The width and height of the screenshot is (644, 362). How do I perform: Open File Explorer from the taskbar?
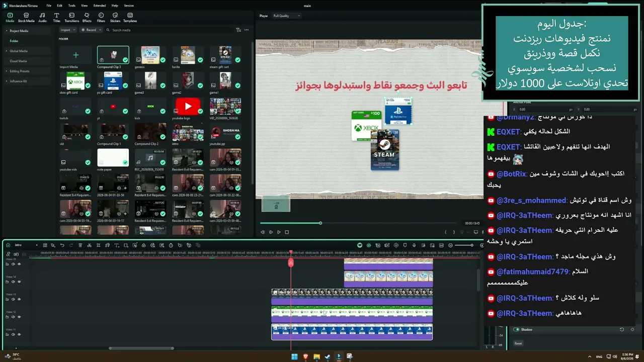tap(316, 357)
